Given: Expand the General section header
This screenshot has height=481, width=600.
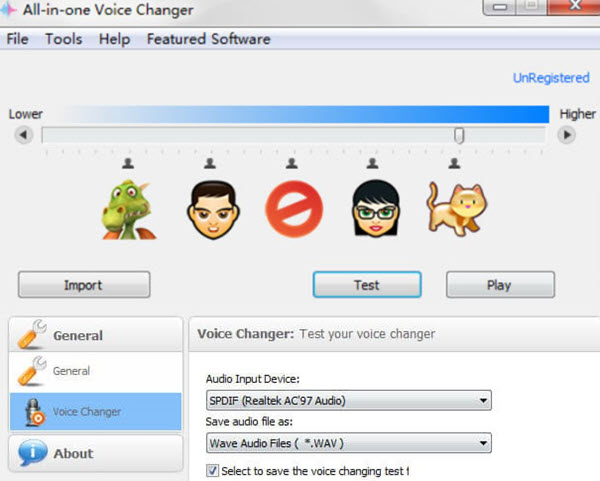Looking at the screenshot, I should 96,334.
